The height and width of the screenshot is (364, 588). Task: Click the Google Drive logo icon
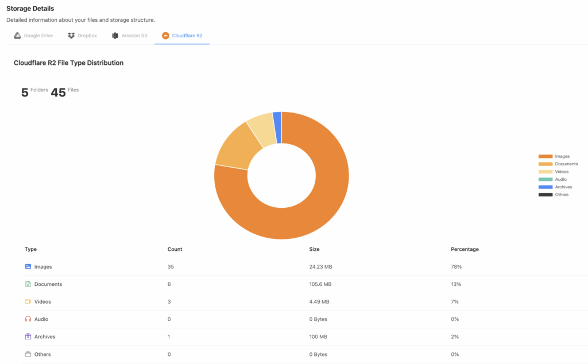click(18, 36)
